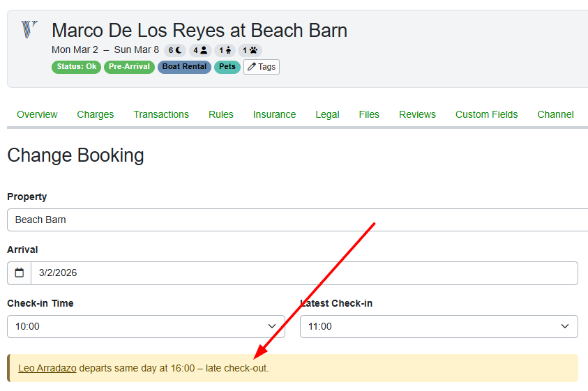Click the Pre-Arrival tag
This screenshot has height=391, width=588.
129,67
